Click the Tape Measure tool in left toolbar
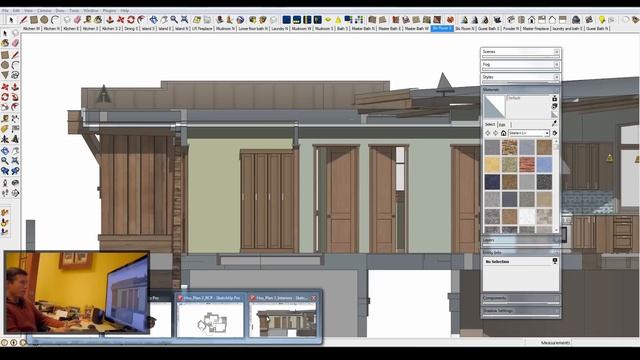Screen dimensions: 640x360 (x=5, y=118)
